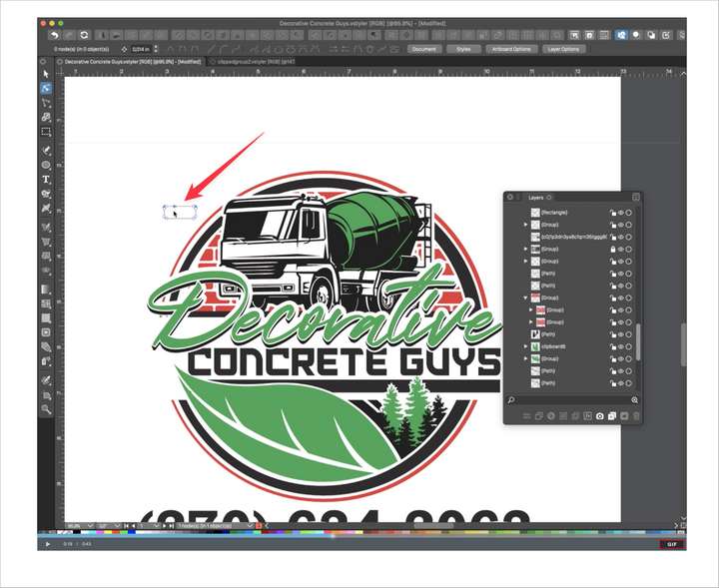Select the rectangular marquee/artboard tool

[x=46, y=132]
